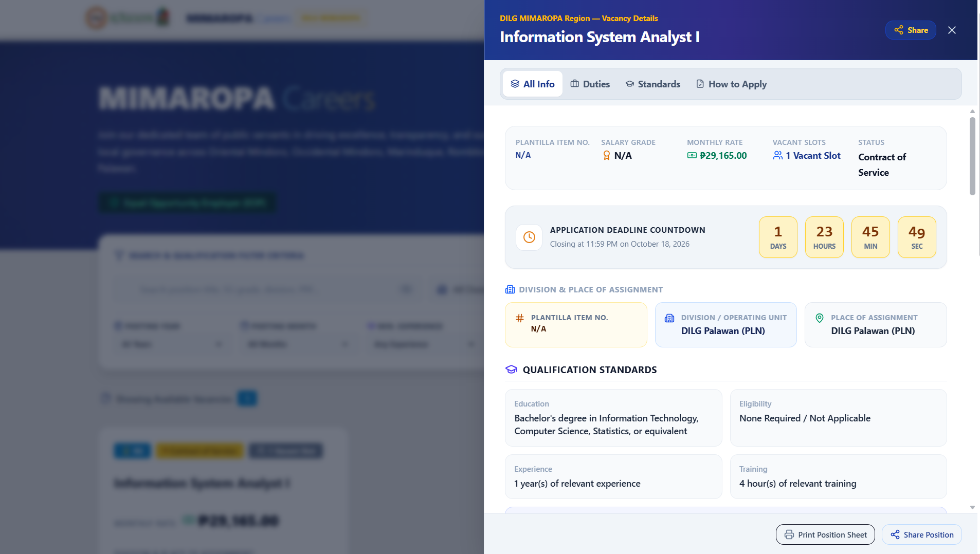Click 'None Required / Not Applicable' eligibility text

pos(805,418)
